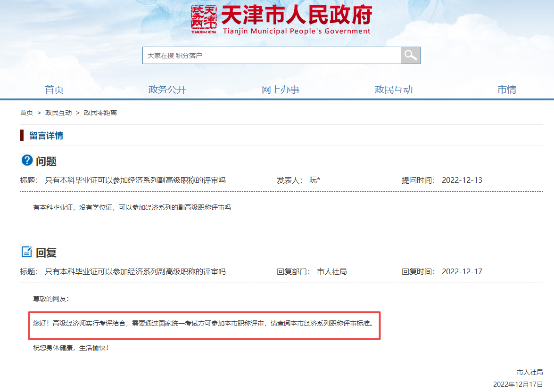
Task: Click the 首页 breadcrumb link
Action: click(x=26, y=113)
